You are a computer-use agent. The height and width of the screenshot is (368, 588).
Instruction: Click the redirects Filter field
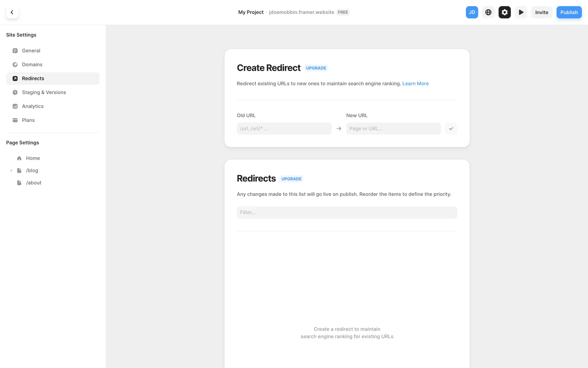[347, 213]
